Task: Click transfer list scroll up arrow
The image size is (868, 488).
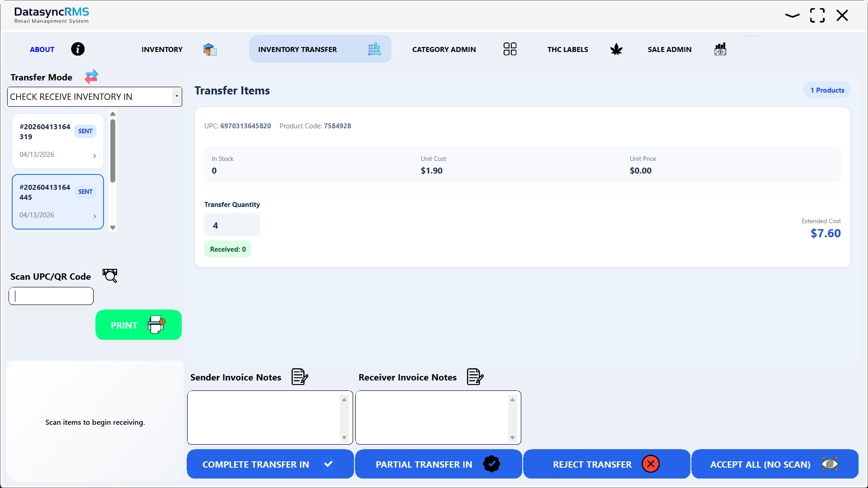Action: pos(113,114)
